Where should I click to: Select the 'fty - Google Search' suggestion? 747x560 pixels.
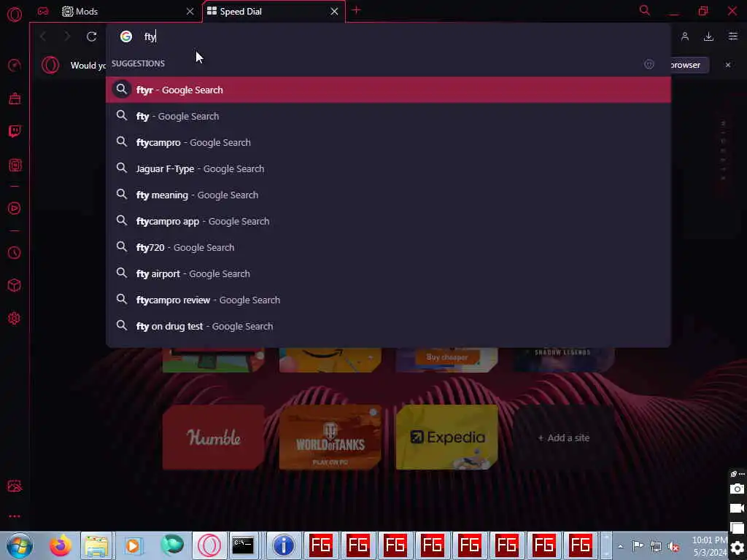388,116
